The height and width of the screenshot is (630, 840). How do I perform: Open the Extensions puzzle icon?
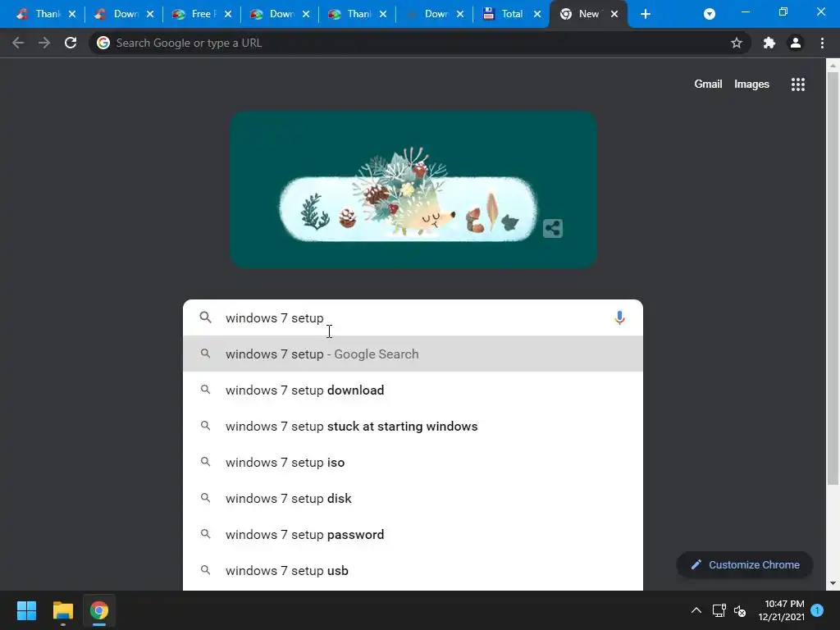click(x=769, y=43)
